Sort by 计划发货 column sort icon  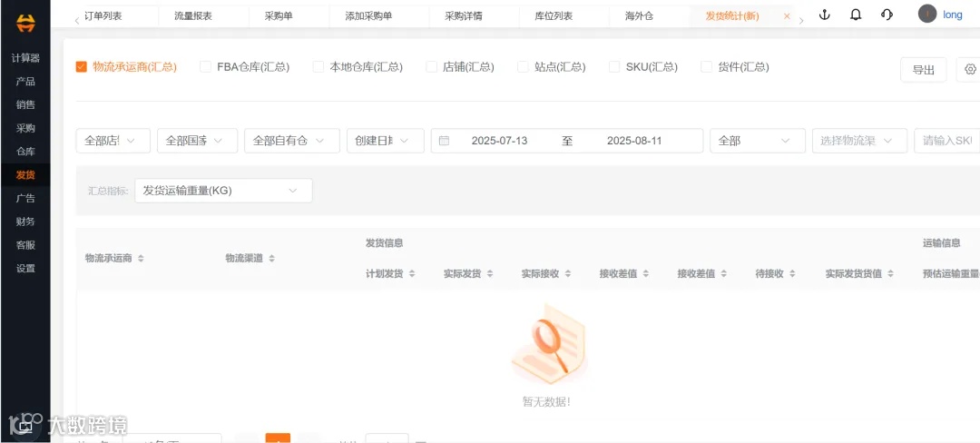(412, 273)
